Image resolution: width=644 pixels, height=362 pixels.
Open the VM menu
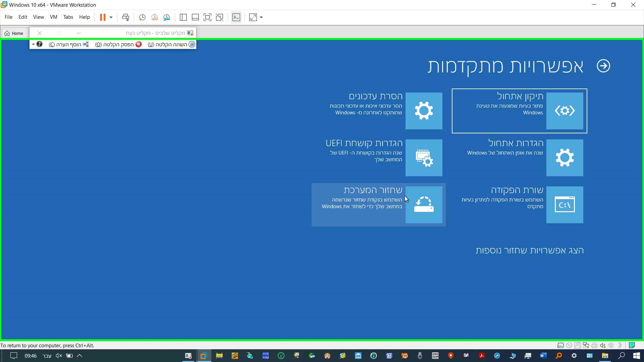pos(53,17)
